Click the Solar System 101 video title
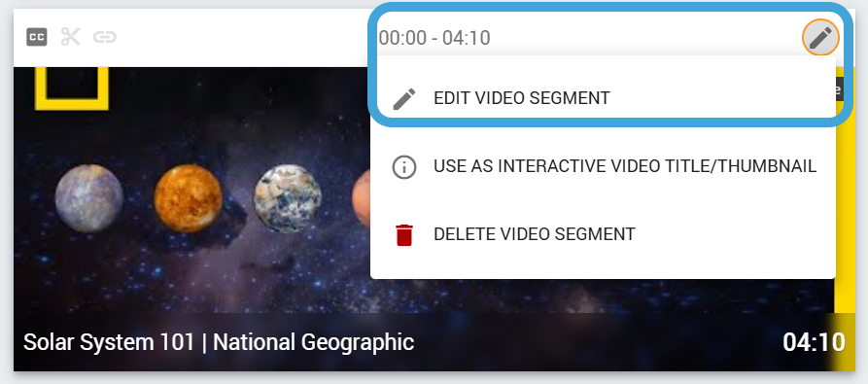Viewport: 868px width, 384px height. [219, 342]
